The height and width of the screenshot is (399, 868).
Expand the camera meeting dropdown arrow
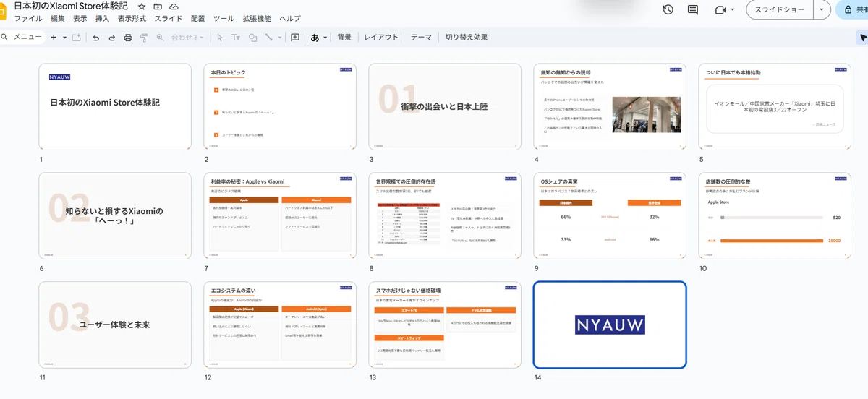pos(733,9)
